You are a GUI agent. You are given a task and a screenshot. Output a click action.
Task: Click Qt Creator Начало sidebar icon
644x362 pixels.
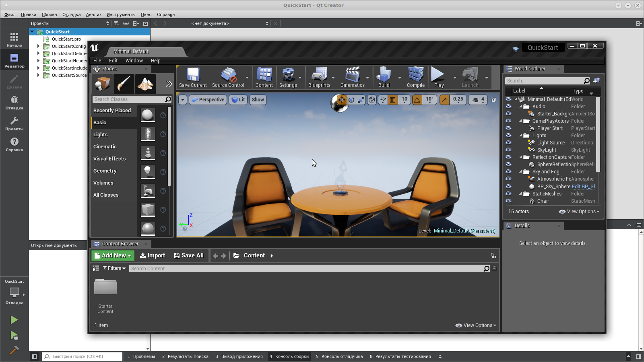pyautogui.click(x=14, y=39)
